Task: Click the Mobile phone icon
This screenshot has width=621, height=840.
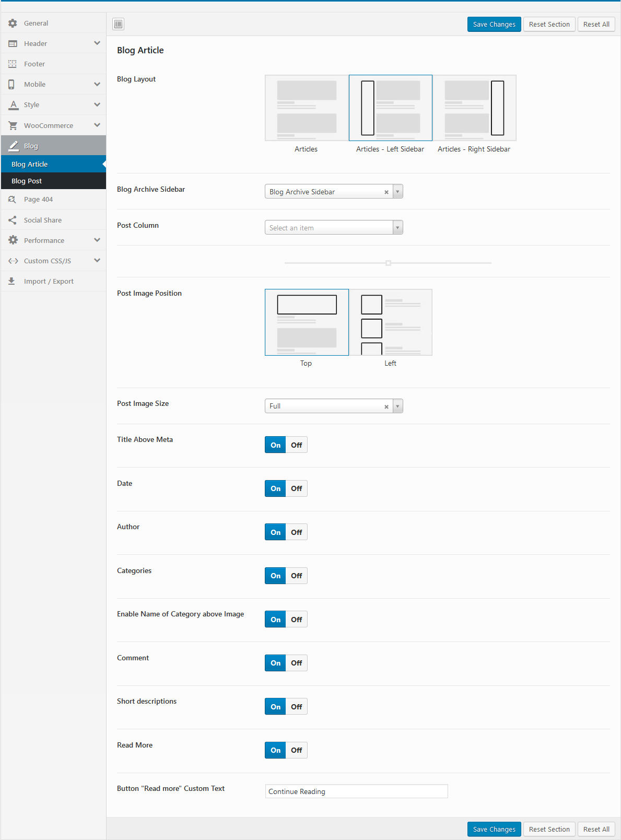Action: (11, 84)
